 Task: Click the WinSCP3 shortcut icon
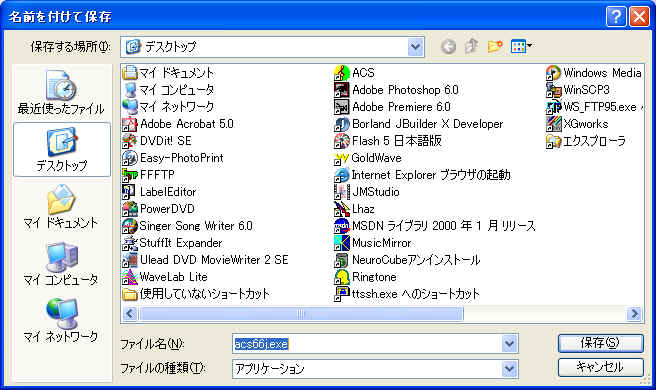[554, 90]
